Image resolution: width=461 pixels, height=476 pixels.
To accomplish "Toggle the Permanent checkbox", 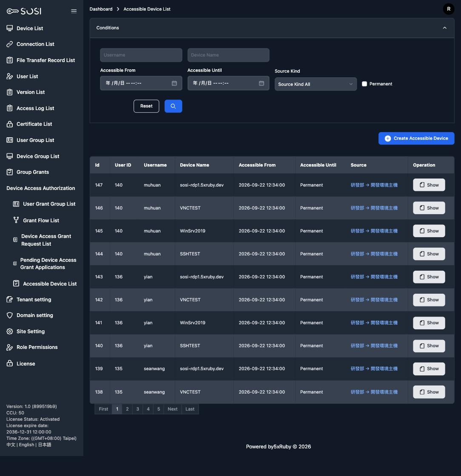I will [x=364, y=84].
